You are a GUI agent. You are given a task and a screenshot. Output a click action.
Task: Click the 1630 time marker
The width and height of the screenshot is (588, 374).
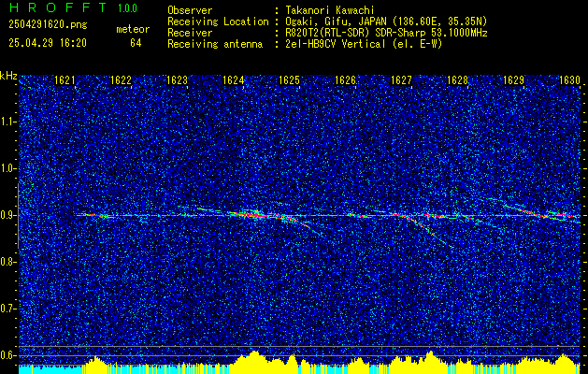tap(569, 80)
